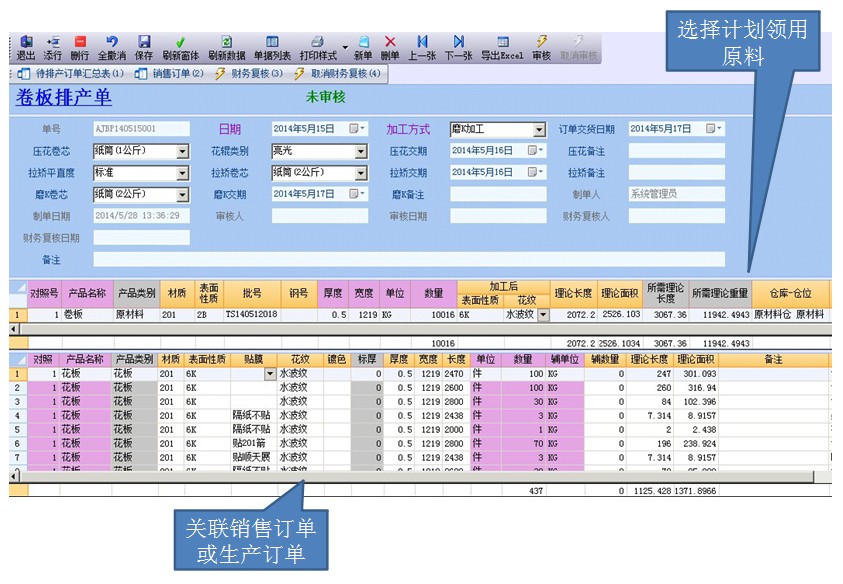Expand the 压花卷芯 combo box
The image size is (843, 584).
point(183,152)
